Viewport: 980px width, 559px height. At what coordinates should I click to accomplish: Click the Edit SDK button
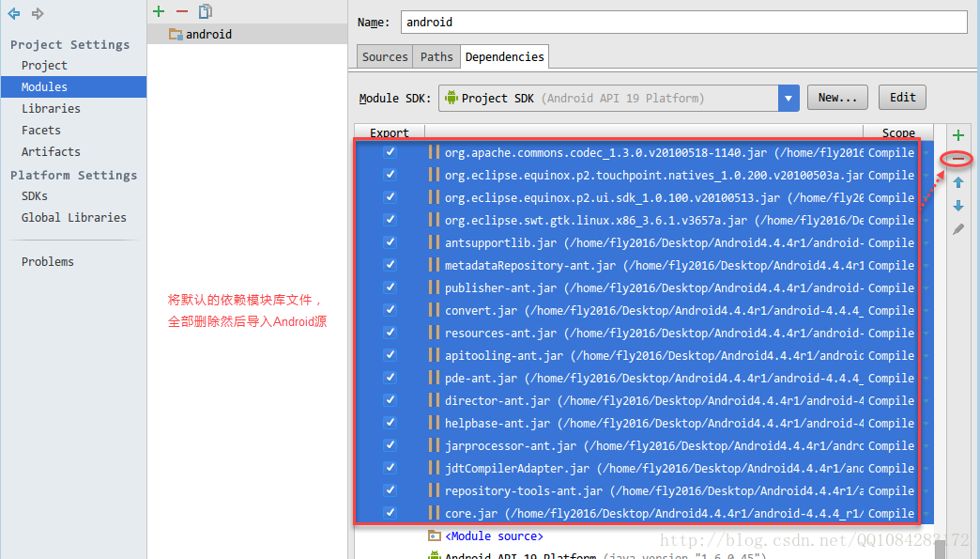(x=902, y=98)
